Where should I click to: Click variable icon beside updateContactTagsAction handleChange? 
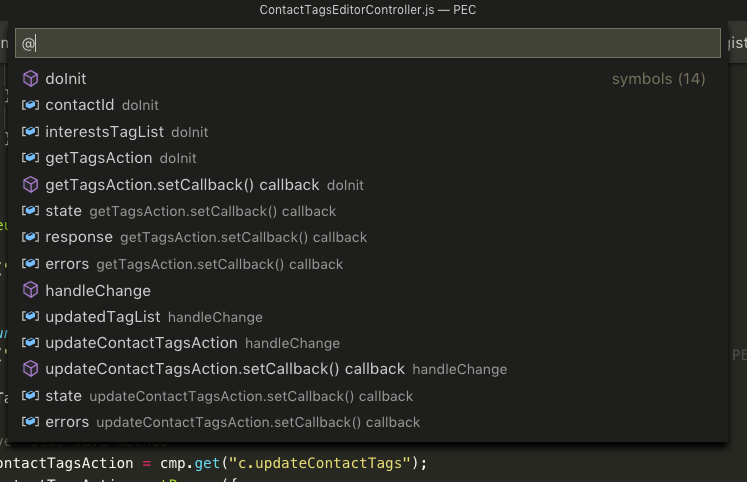[x=30, y=342]
